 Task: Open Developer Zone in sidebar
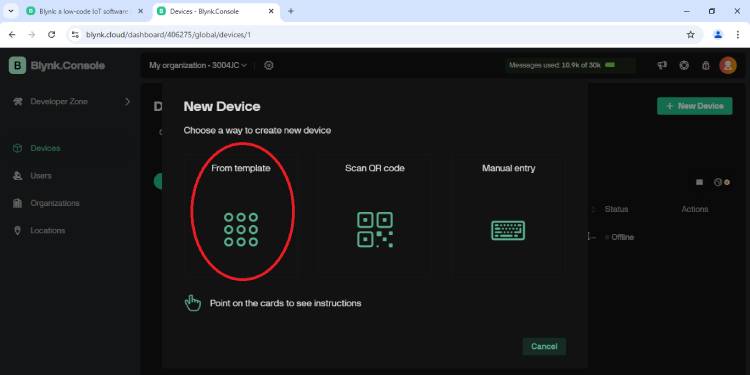coord(70,101)
